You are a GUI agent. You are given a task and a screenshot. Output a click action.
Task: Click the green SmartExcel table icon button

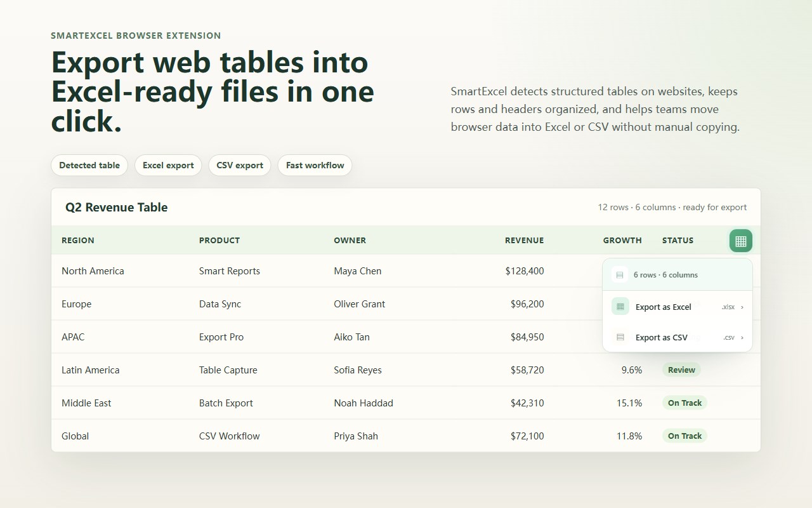pyautogui.click(x=741, y=241)
